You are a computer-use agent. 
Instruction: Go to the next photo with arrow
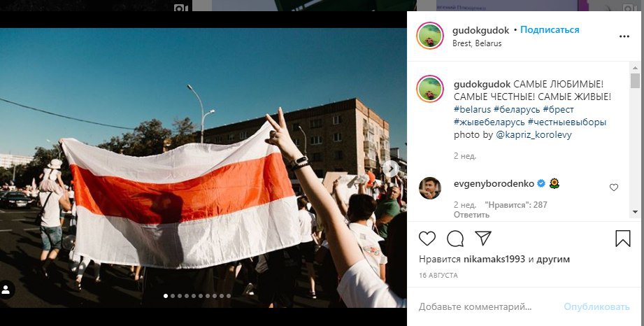391,169
